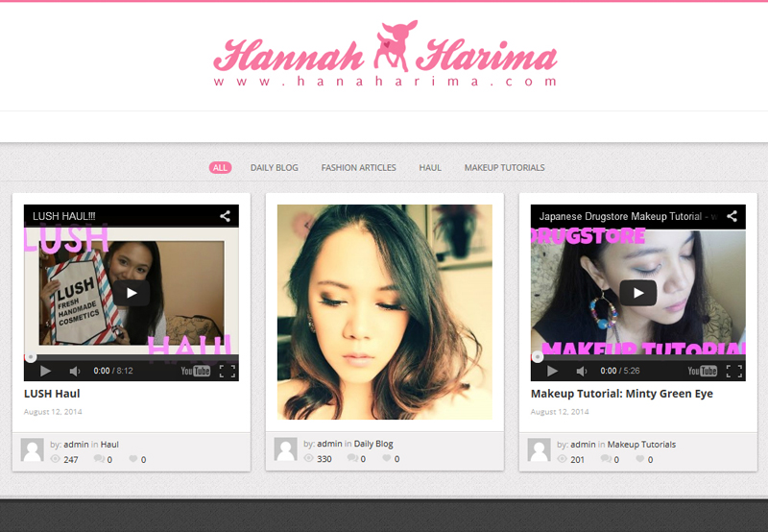Screen dimensions: 768x532
Task: Click admin author link on Daily Blog card
Action: tap(329, 444)
